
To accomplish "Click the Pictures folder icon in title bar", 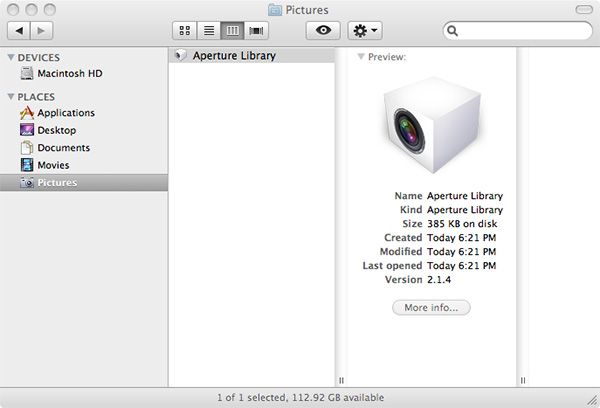I will (x=275, y=10).
